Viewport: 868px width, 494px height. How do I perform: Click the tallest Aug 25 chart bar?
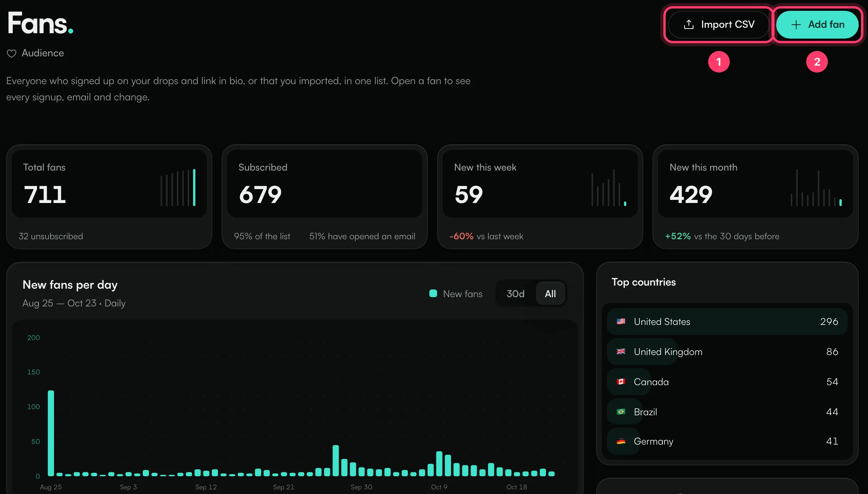coord(51,433)
